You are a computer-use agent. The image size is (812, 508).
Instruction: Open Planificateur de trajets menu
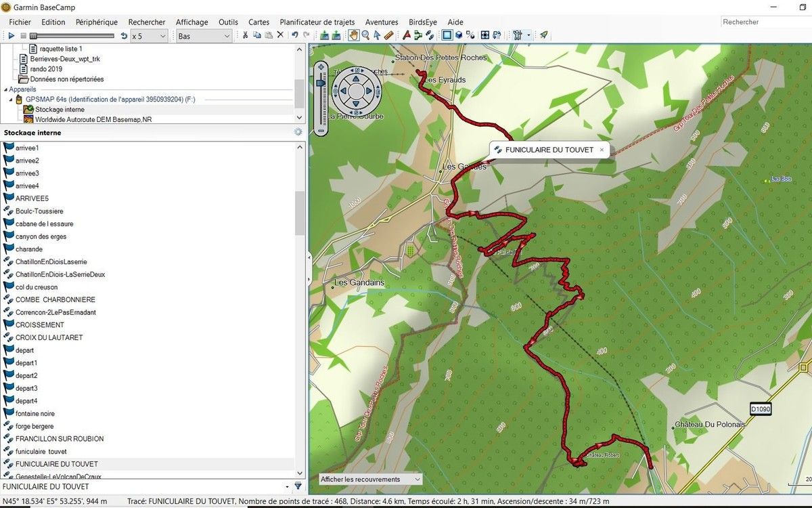[317, 22]
